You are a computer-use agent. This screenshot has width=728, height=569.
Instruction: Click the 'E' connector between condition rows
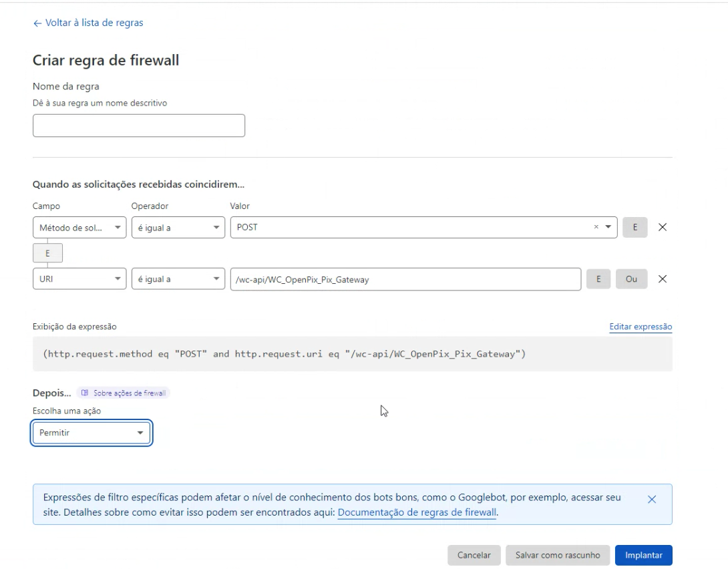point(47,252)
